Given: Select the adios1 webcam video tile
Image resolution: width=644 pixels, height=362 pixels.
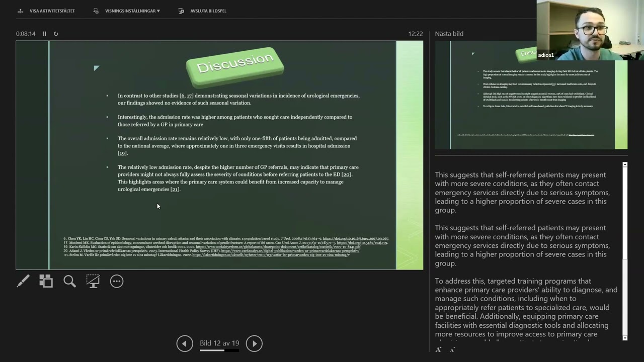Looking at the screenshot, I should click(x=590, y=30).
